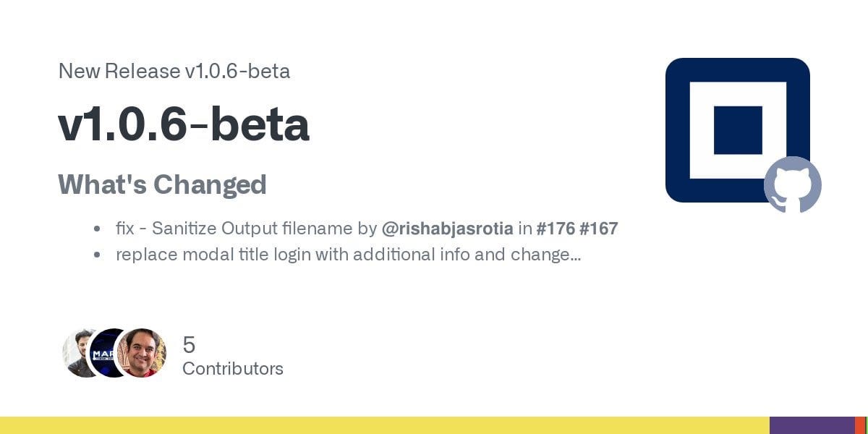Expand the truncated ellipsis after 'change'
868x434 pixels.
[x=576, y=256]
